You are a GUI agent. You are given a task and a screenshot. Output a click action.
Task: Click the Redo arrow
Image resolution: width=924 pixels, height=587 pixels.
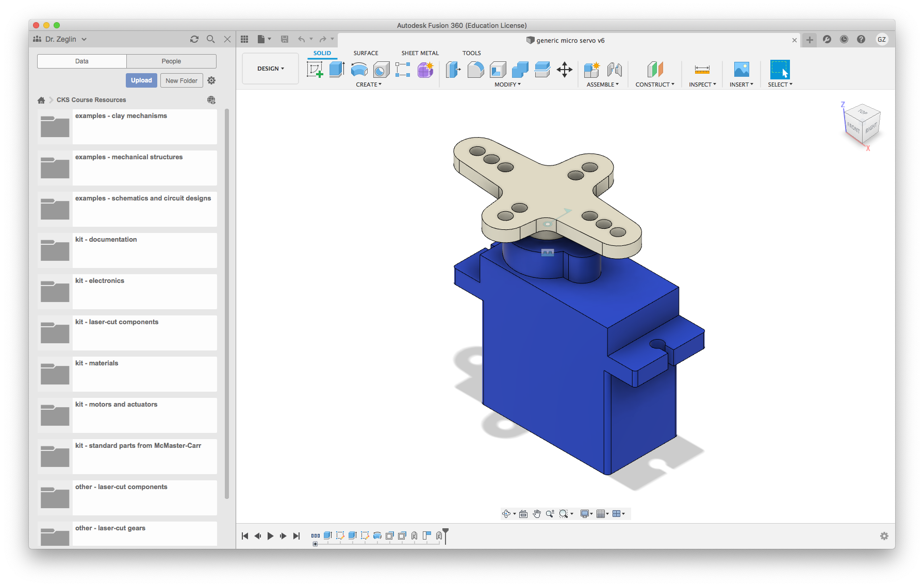323,39
